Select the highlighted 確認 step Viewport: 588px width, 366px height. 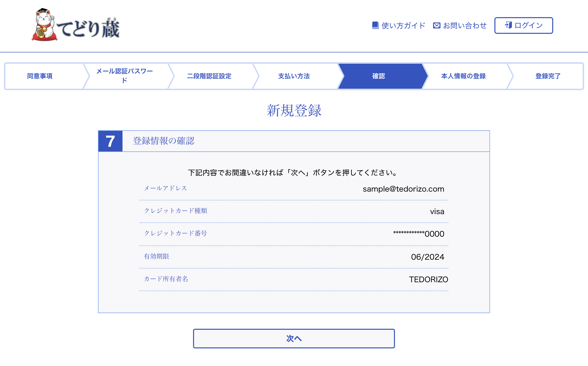point(379,76)
